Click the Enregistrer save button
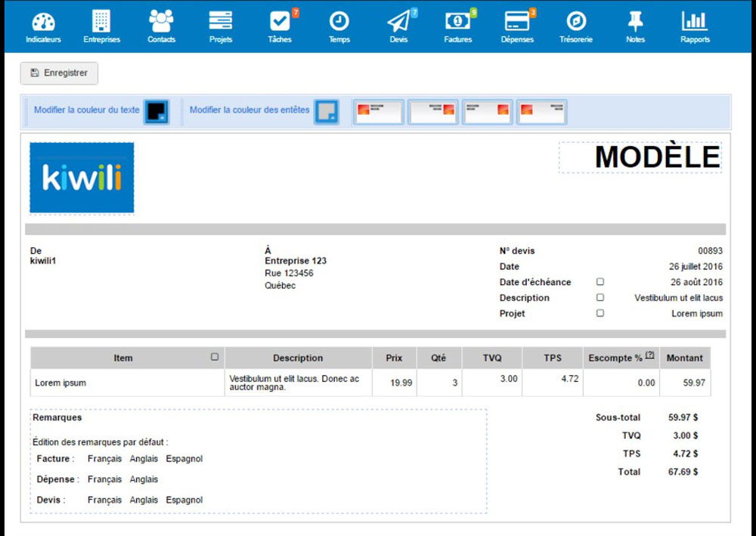Viewport: 756px width, 536px height. [59, 73]
